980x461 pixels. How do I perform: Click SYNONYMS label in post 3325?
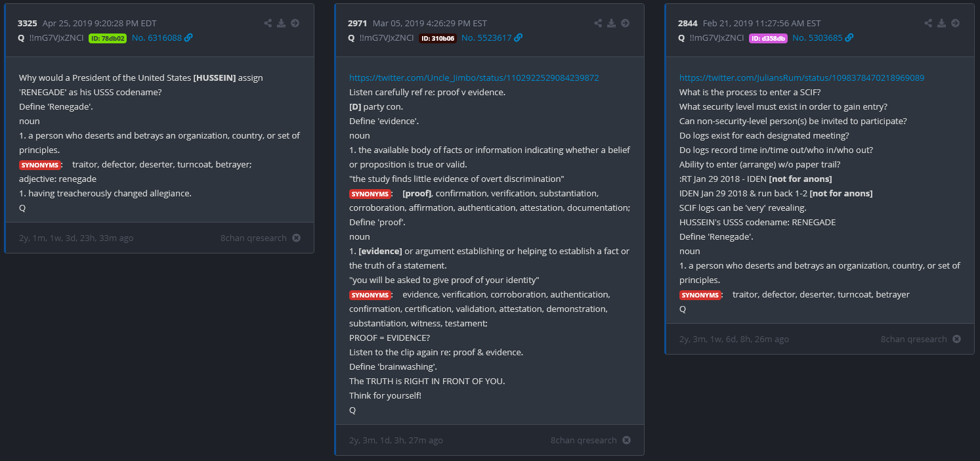(40, 165)
